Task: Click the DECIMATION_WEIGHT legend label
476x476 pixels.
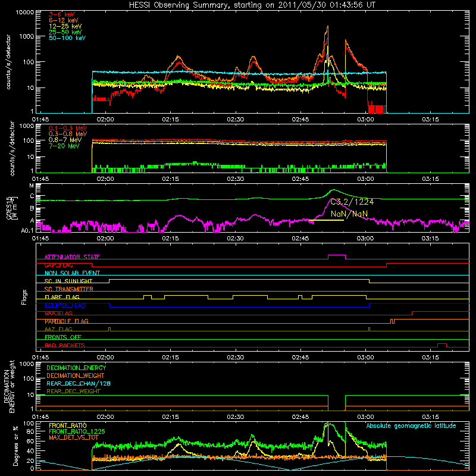Action: 76,376
